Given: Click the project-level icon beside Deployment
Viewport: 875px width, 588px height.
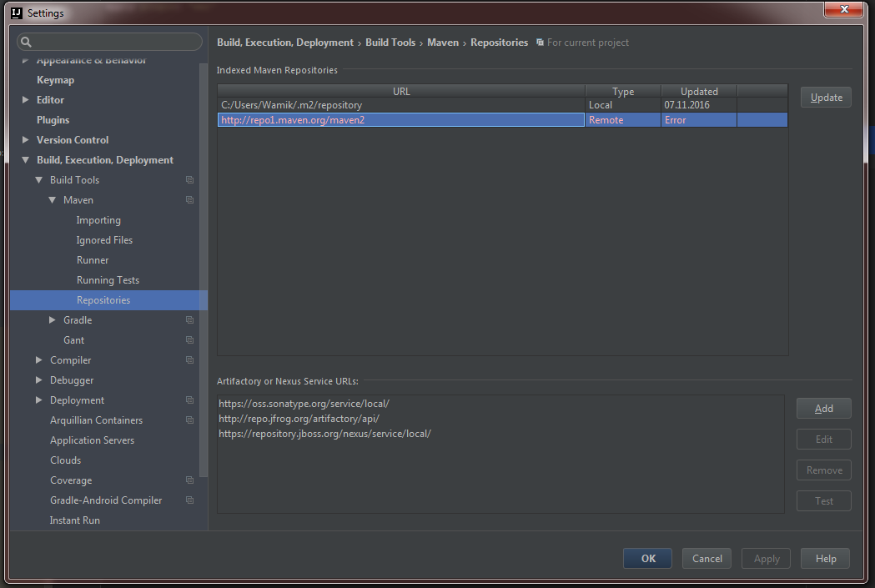Looking at the screenshot, I should pyautogui.click(x=189, y=400).
